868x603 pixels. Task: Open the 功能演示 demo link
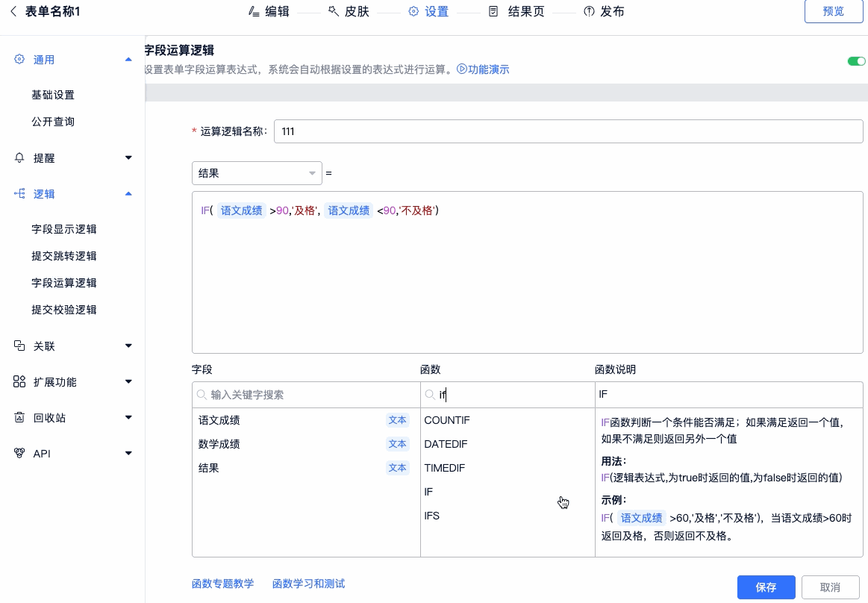click(483, 69)
